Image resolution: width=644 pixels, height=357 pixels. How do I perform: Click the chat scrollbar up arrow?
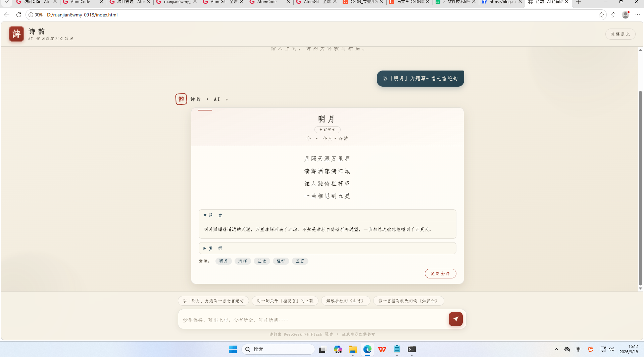click(x=640, y=49)
